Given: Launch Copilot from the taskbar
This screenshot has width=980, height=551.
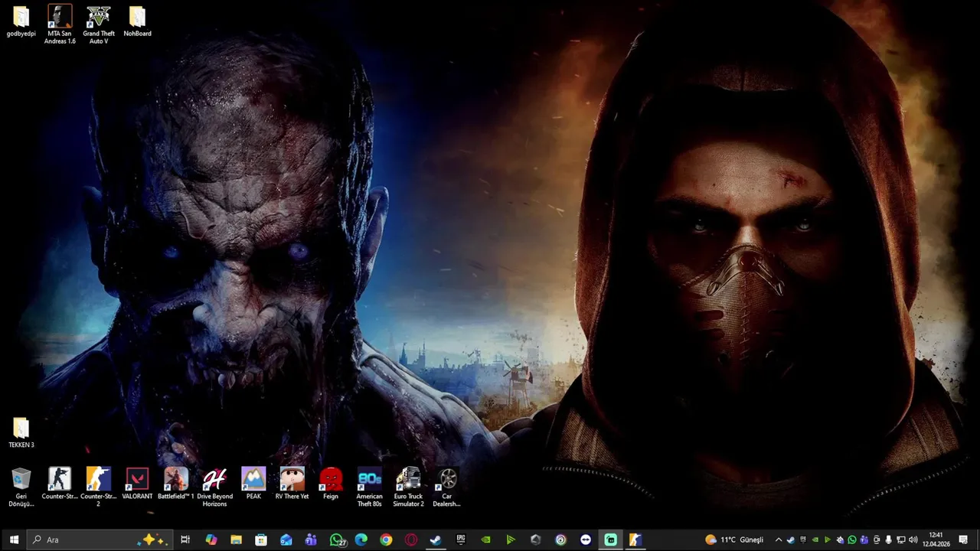Looking at the screenshot, I should coord(211,540).
